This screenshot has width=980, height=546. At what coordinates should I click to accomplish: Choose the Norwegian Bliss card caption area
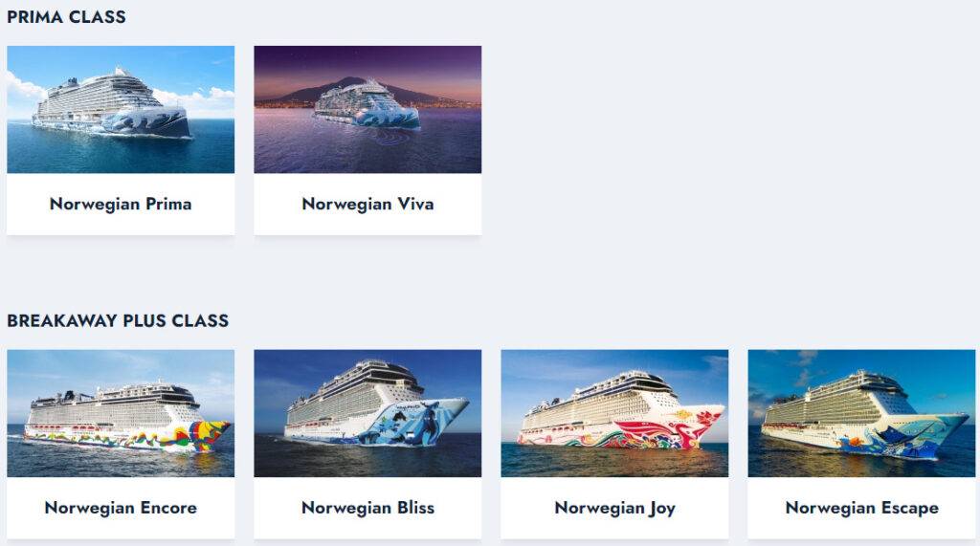[367, 508]
